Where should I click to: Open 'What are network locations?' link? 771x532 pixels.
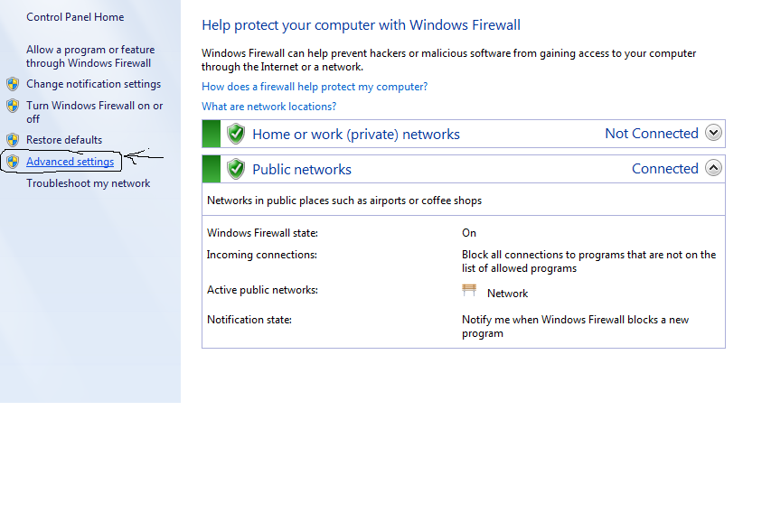coord(269,107)
